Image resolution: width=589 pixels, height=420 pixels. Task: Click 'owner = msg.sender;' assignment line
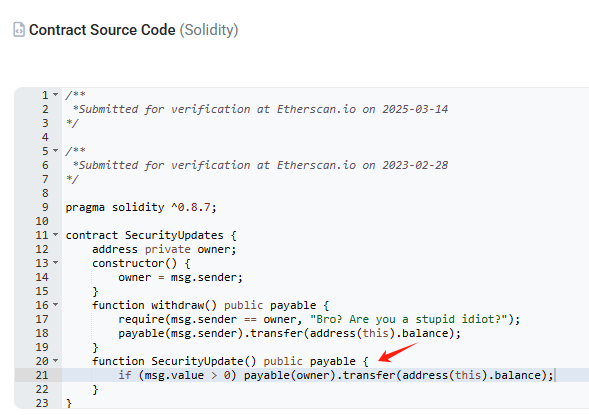[181, 278]
